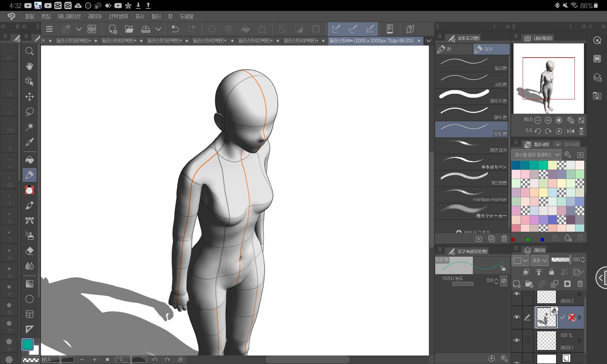Select the 밀리펜 sub tool
Screen dimensions: 607x364
click(x=471, y=64)
